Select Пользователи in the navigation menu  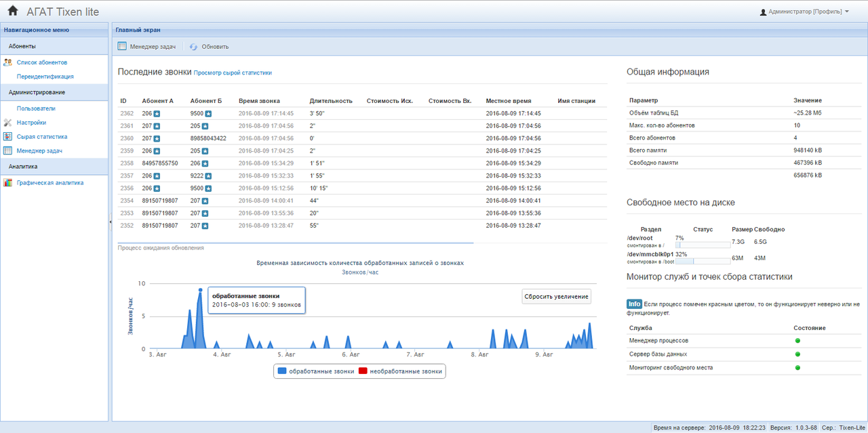pos(36,108)
